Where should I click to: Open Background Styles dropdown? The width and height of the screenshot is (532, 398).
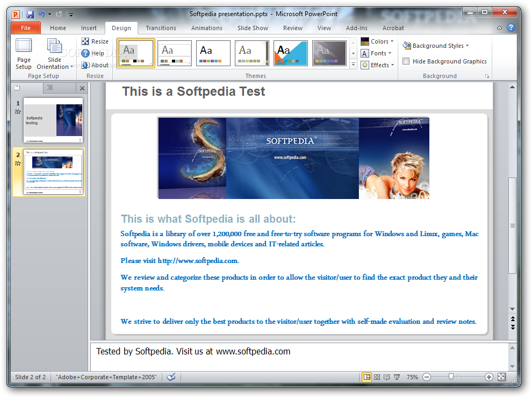[x=436, y=46]
